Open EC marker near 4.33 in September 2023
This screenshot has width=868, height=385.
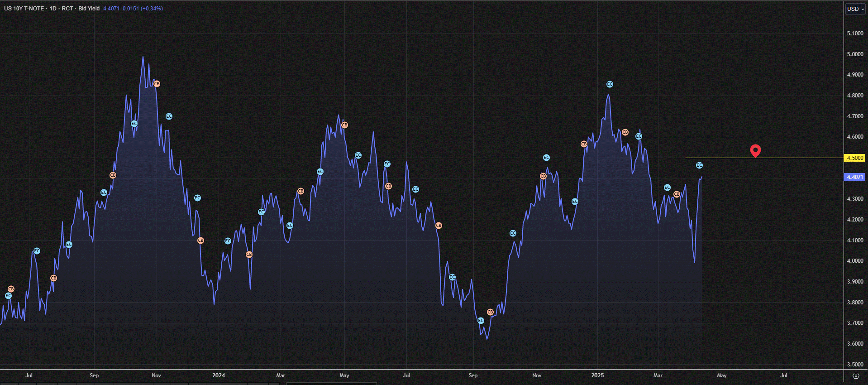[104, 192]
